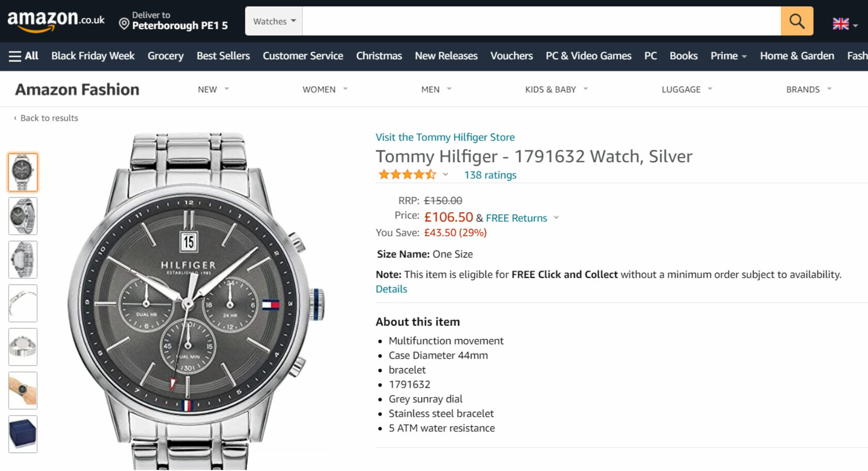
Task: Click the Click and Collect Details link
Action: click(x=391, y=289)
